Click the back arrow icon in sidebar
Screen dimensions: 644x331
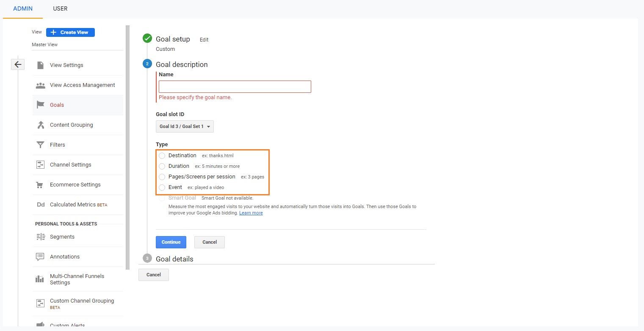tap(18, 64)
